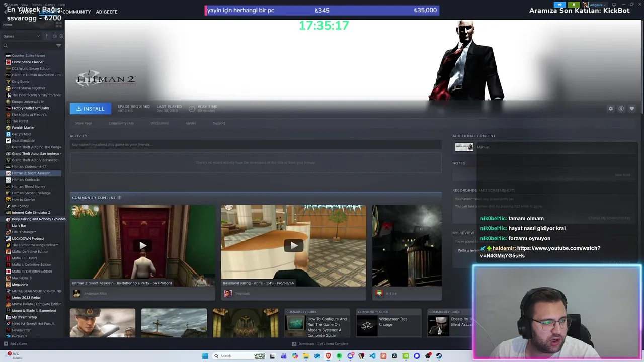Screen dimensions: 644x362
Task: Play the Basement Killing Knife video
Action: pyautogui.click(x=294, y=246)
